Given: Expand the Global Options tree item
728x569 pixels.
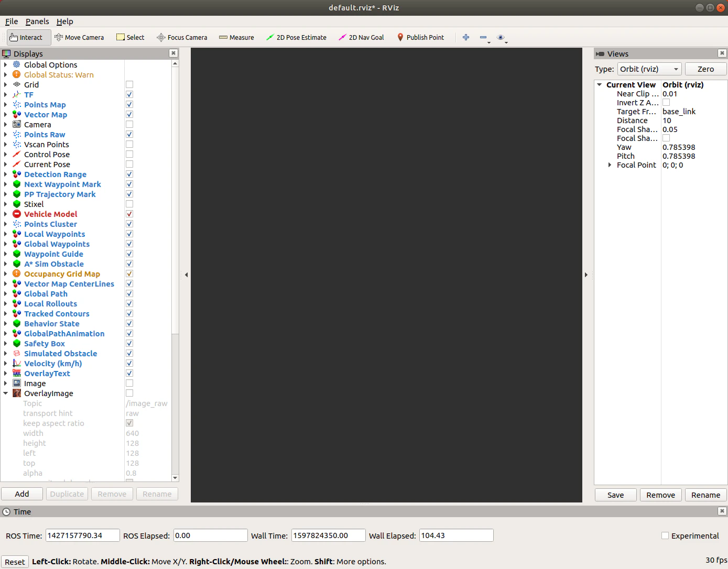Looking at the screenshot, I should pyautogui.click(x=5, y=64).
